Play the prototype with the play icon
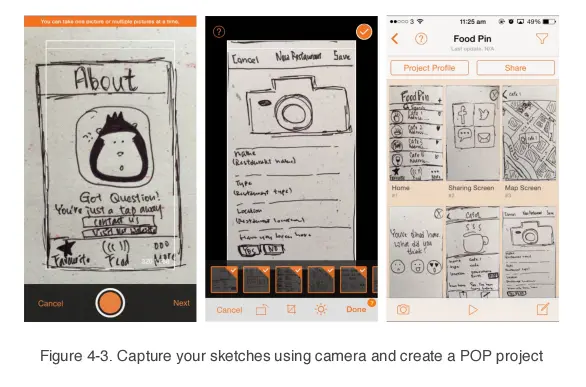Image resolution: width=586 pixels, height=387 pixels. [473, 310]
